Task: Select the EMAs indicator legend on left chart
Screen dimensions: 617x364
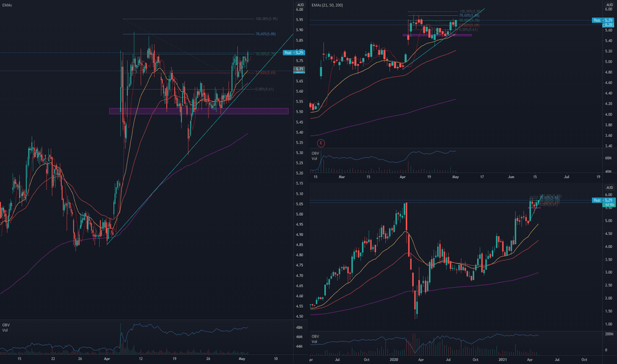Action: pyautogui.click(x=7, y=5)
